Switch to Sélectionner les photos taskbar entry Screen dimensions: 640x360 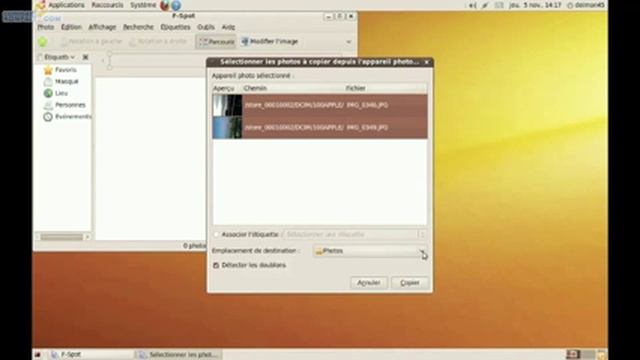[x=178, y=355]
